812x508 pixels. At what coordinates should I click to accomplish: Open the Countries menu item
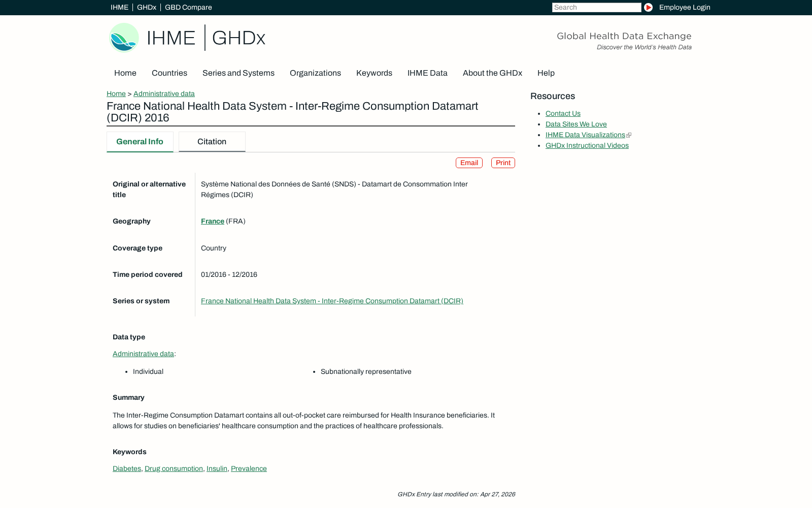(x=170, y=73)
